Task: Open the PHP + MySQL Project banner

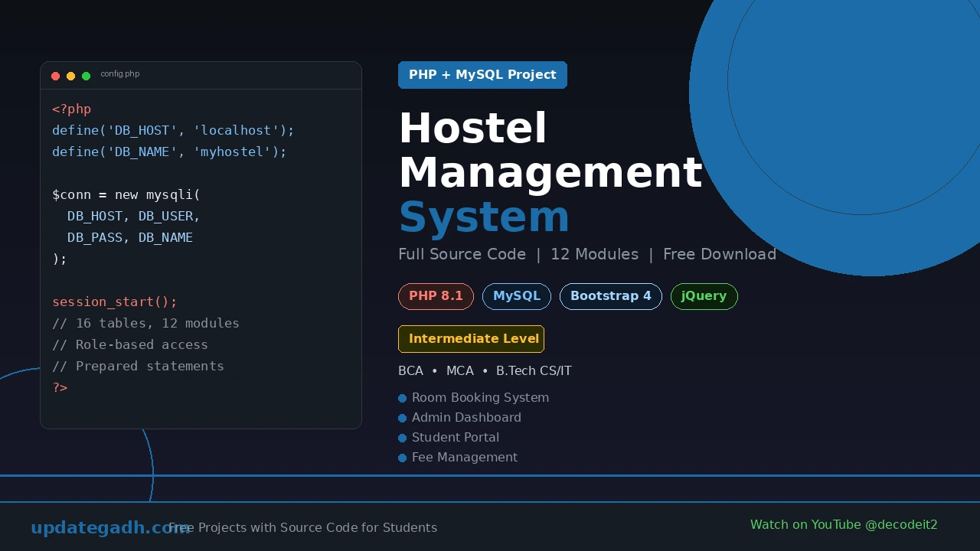Action: [x=482, y=74]
